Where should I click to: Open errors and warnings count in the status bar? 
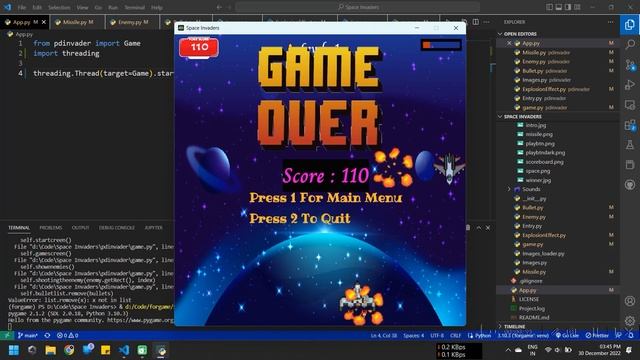point(67,335)
